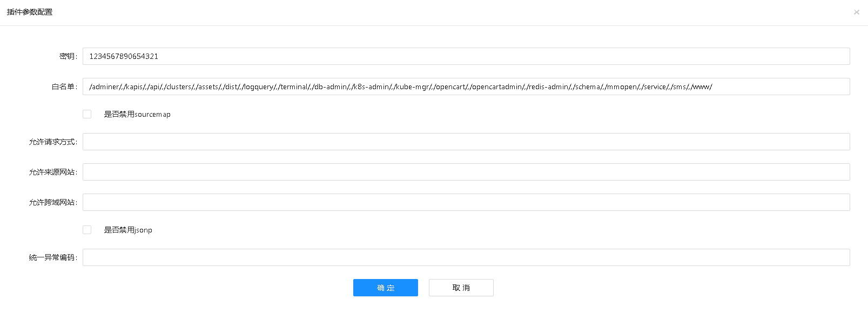Click the 插件参数配置 dialog title

pyautogui.click(x=30, y=12)
